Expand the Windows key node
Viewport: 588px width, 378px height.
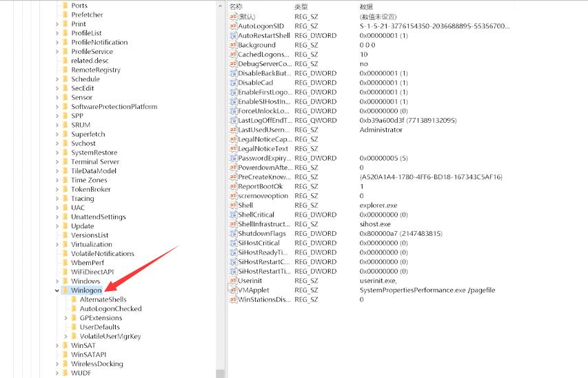(x=57, y=281)
